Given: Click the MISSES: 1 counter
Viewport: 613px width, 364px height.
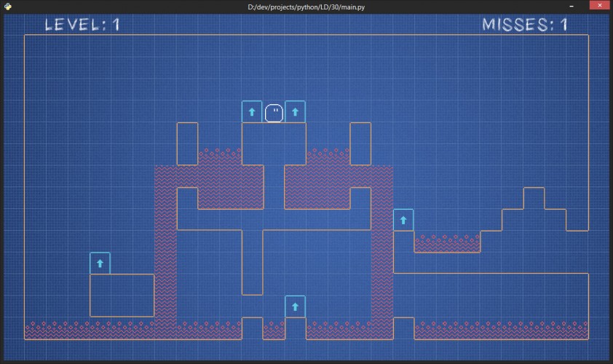Looking at the screenshot, I should [525, 25].
